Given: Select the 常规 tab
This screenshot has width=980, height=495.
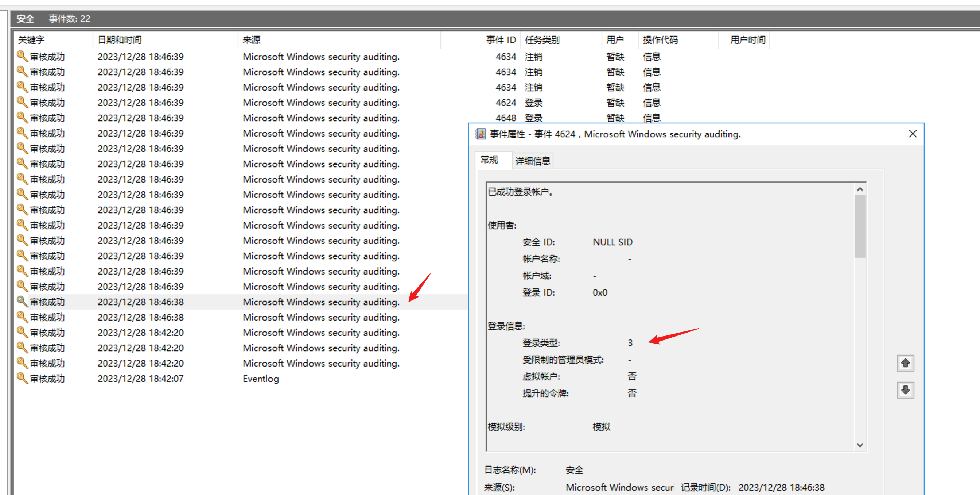Looking at the screenshot, I should 489,160.
